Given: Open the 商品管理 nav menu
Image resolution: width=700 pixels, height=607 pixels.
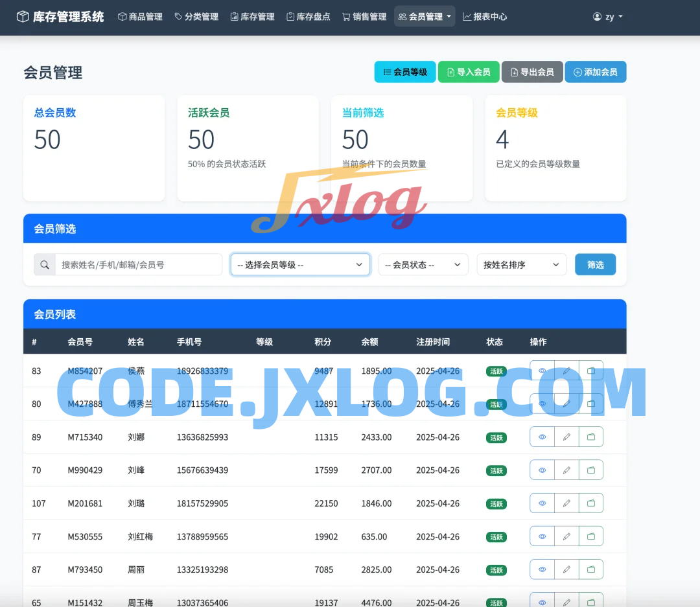Looking at the screenshot, I should [x=140, y=17].
